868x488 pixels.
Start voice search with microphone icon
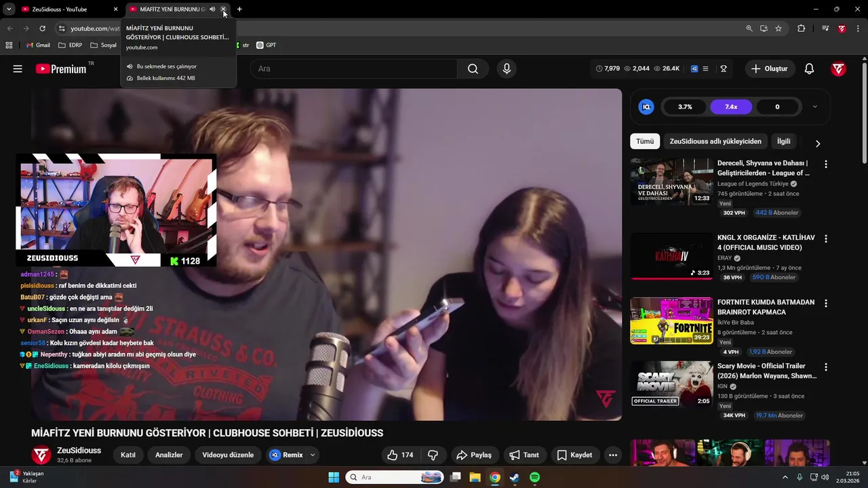pyautogui.click(x=507, y=68)
